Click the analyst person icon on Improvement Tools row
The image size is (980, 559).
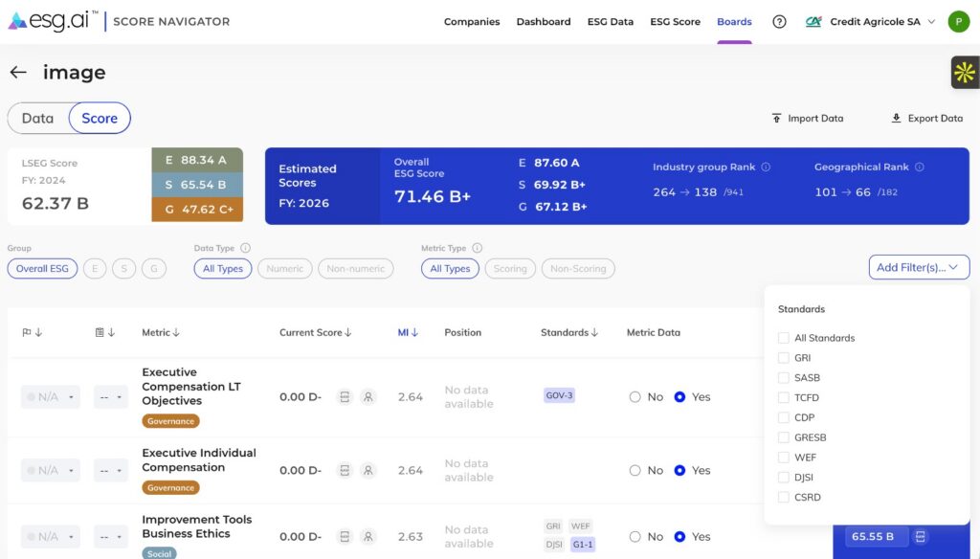368,537
